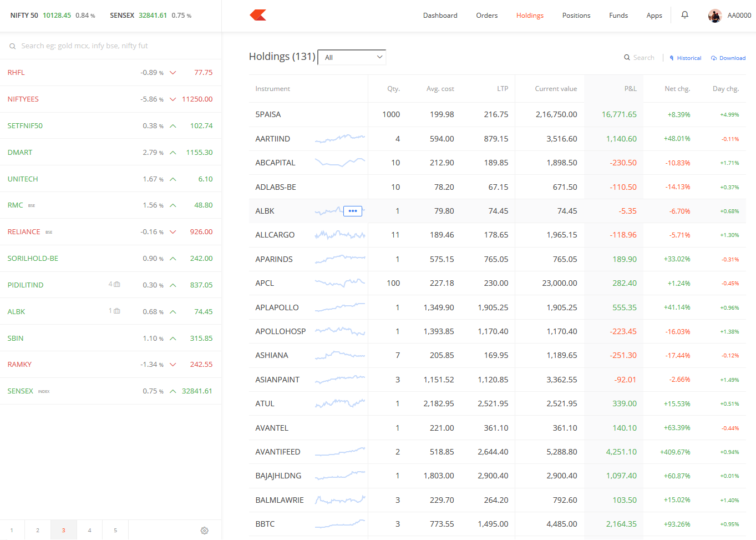Open the Holdings page

click(x=530, y=16)
